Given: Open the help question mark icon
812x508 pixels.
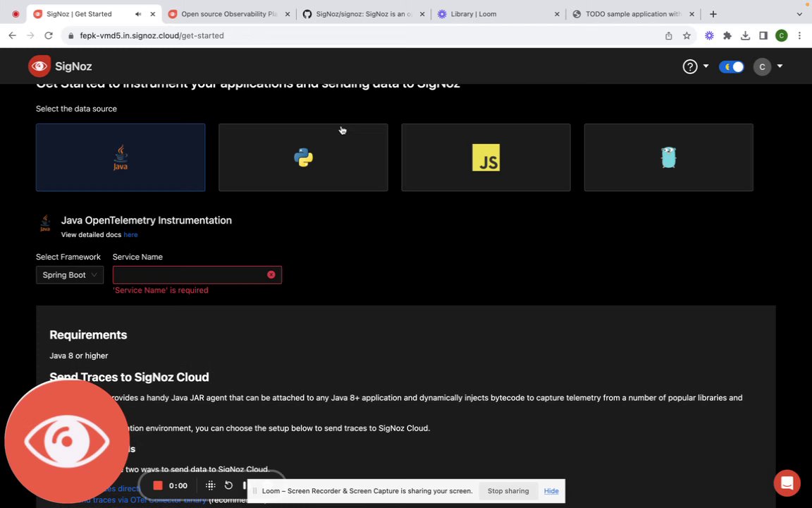Looking at the screenshot, I should pos(690,66).
